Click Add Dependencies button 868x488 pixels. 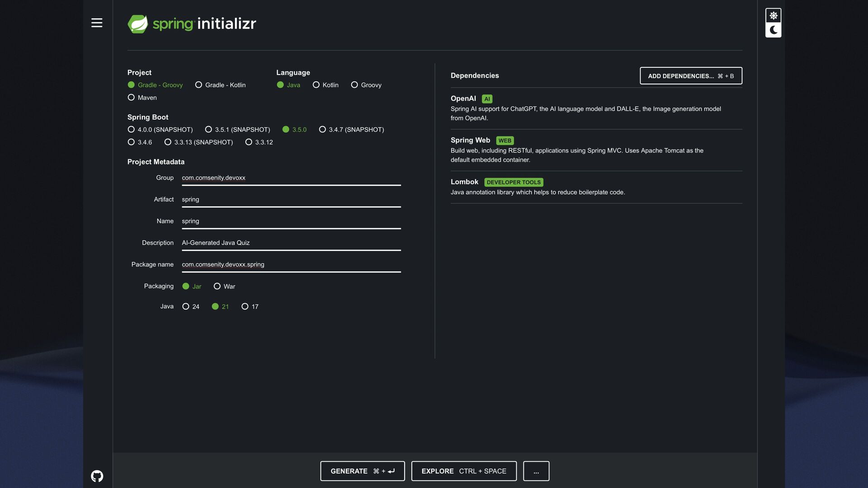(x=690, y=76)
